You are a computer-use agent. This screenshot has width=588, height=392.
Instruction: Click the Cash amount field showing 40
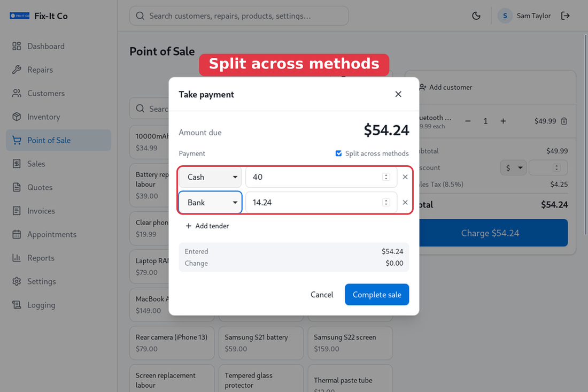[321, 177]
